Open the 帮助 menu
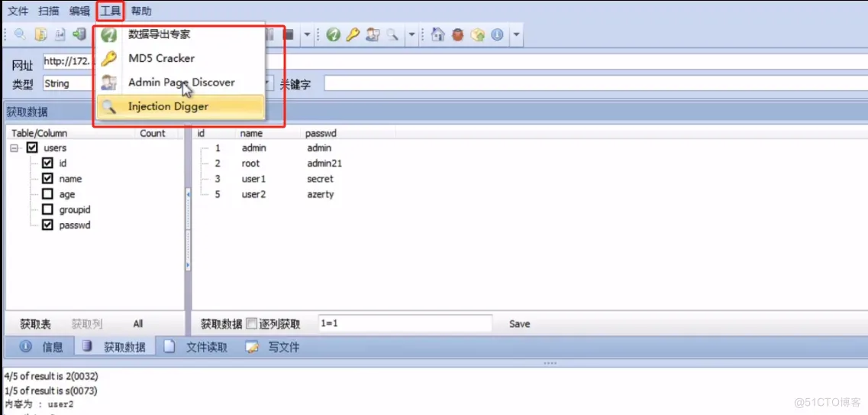This screenshot has width=868, height=415. pyautogui.click(x=141, y=11)
